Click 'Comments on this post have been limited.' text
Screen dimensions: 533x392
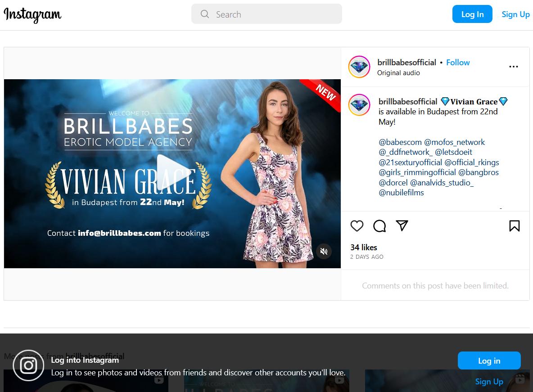click(x=435, y=286)
